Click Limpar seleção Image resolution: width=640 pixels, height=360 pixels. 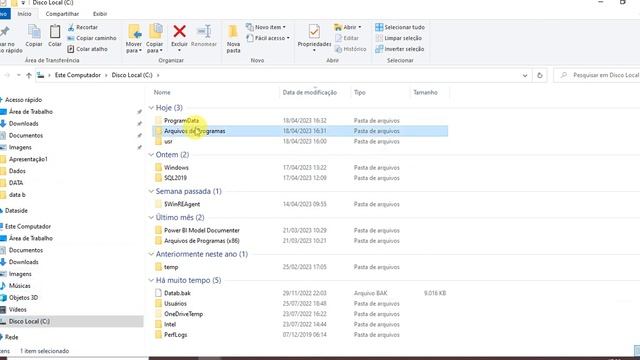pyautogui.click(x=399, y=38)
